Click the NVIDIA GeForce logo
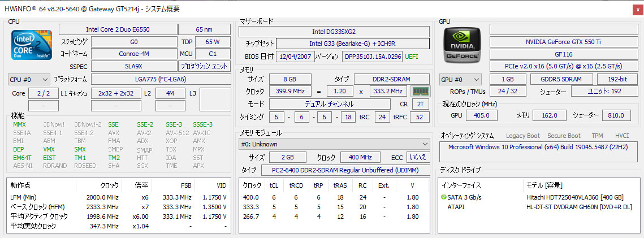This screenshot has width=644, height=238. 461,45
